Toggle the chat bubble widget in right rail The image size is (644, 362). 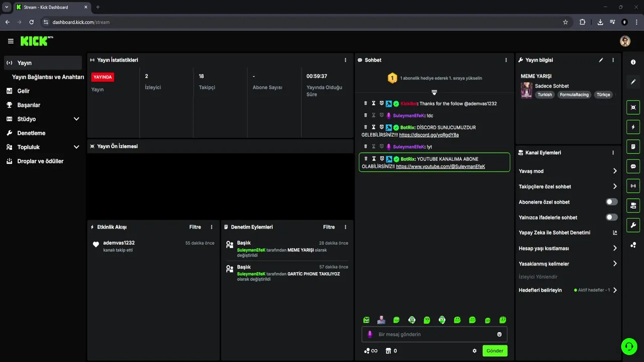pyautogui.click(x=633, y=166)
